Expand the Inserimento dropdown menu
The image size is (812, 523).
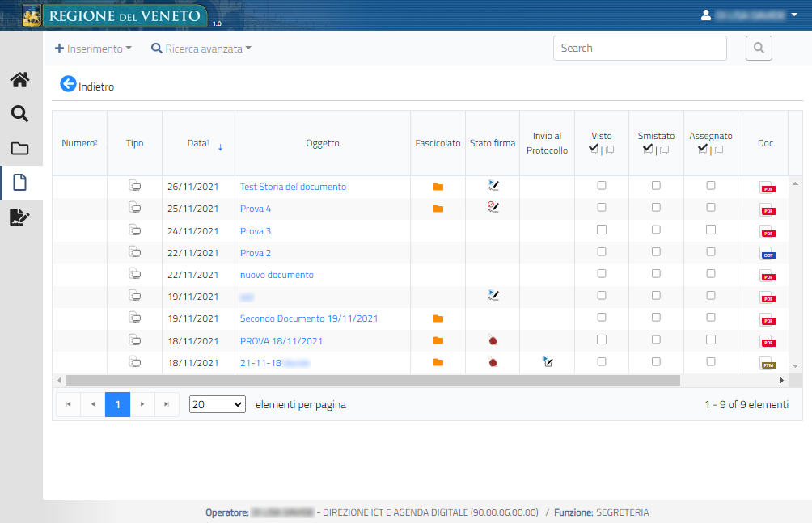93,49
